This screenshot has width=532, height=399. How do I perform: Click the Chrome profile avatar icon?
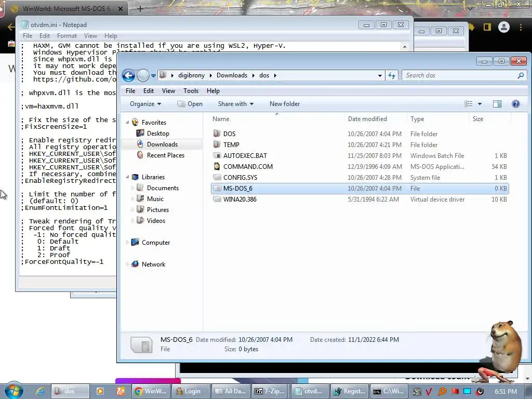(504, 27)
